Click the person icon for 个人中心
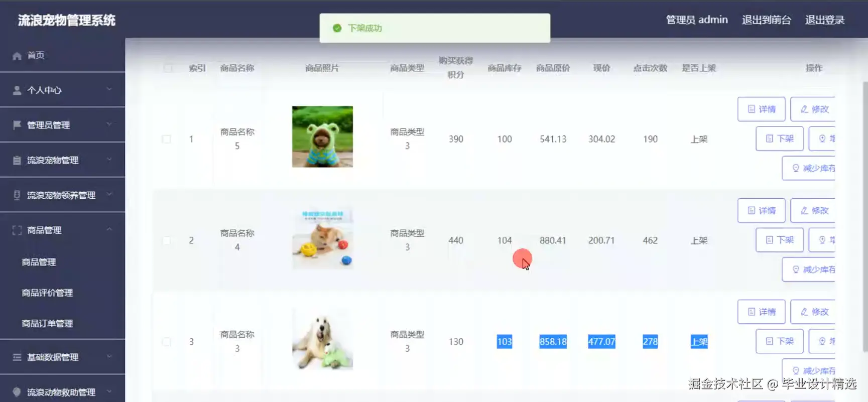The height and width of the screenshot is (402, 868). 17,90
